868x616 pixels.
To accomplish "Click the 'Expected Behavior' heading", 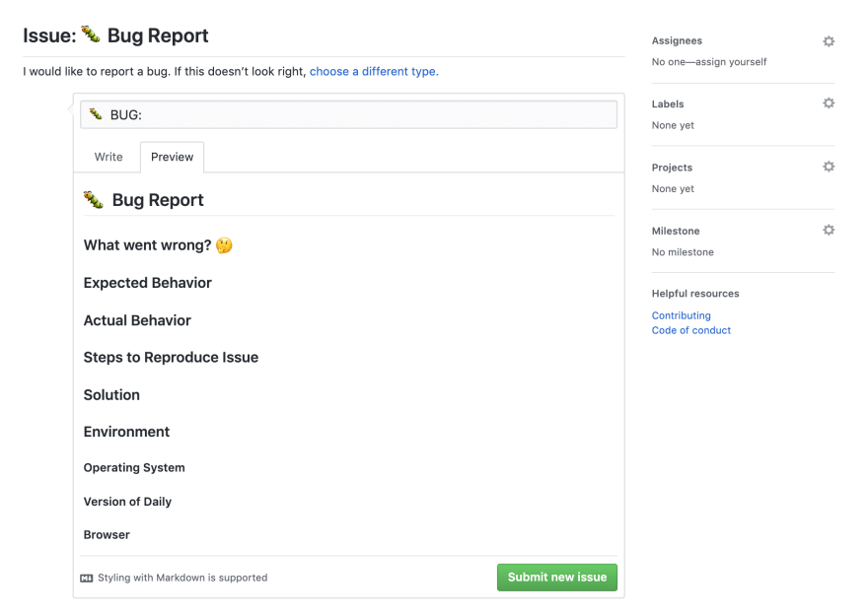I will click(147, 283).
